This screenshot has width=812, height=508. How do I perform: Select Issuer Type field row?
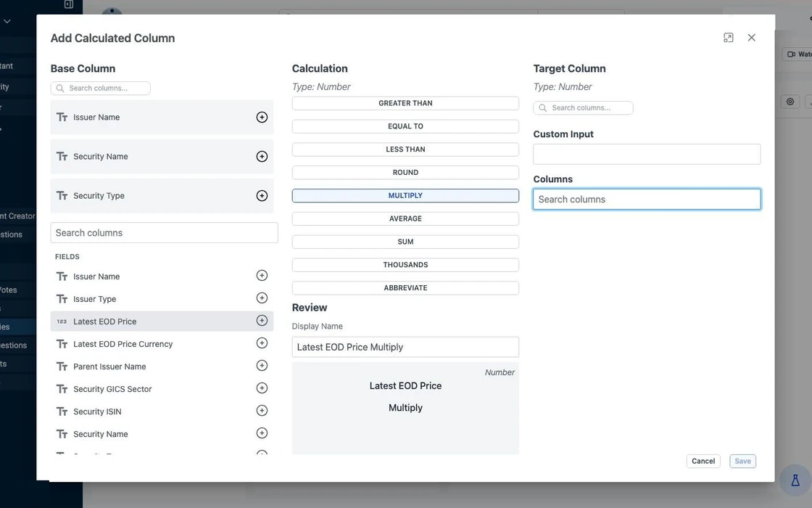point(162,299)
